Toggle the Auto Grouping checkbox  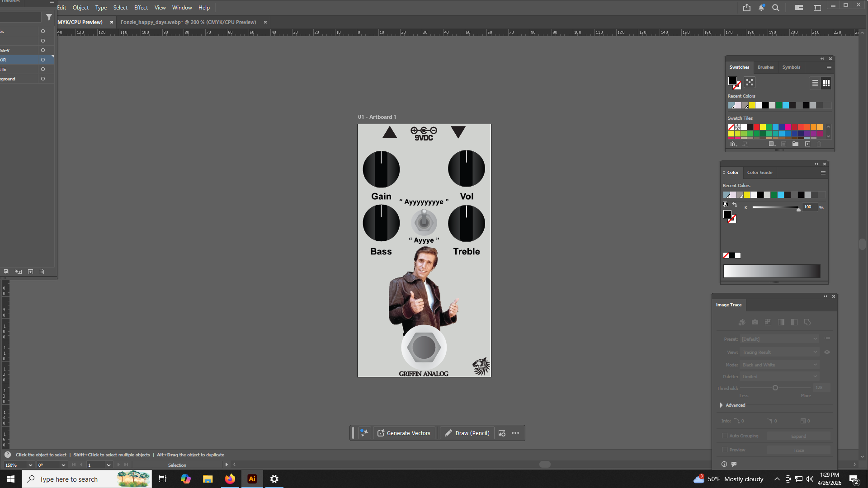725,436
